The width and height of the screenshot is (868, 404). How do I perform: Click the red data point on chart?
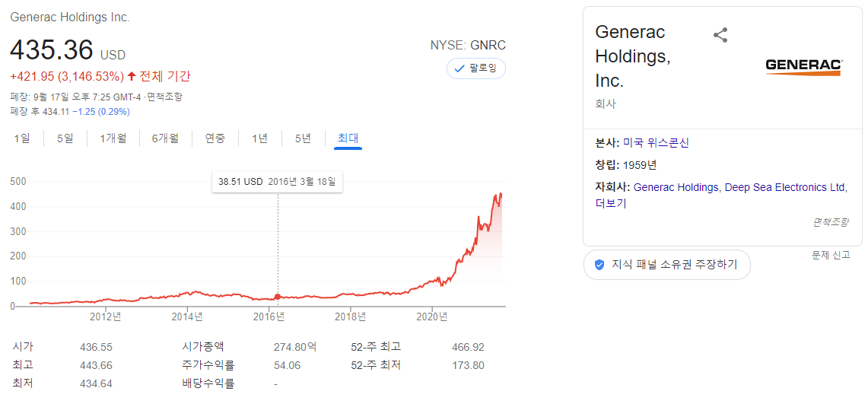[278, 297]
